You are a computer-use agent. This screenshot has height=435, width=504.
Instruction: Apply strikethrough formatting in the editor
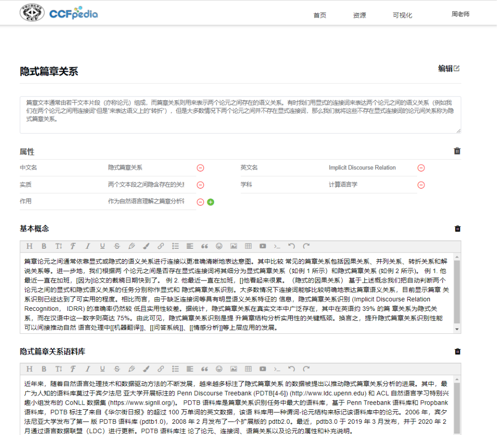117,246
